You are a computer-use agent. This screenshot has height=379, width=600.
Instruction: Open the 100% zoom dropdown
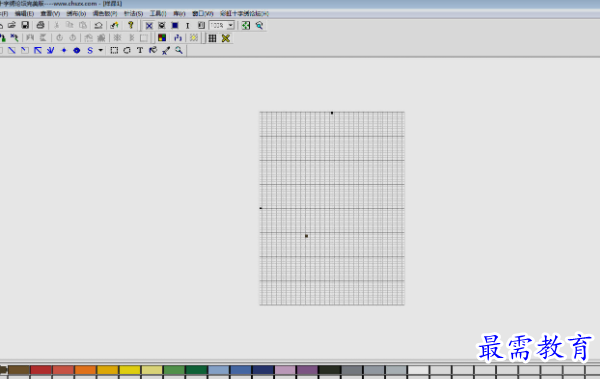(x=231, y=26)
